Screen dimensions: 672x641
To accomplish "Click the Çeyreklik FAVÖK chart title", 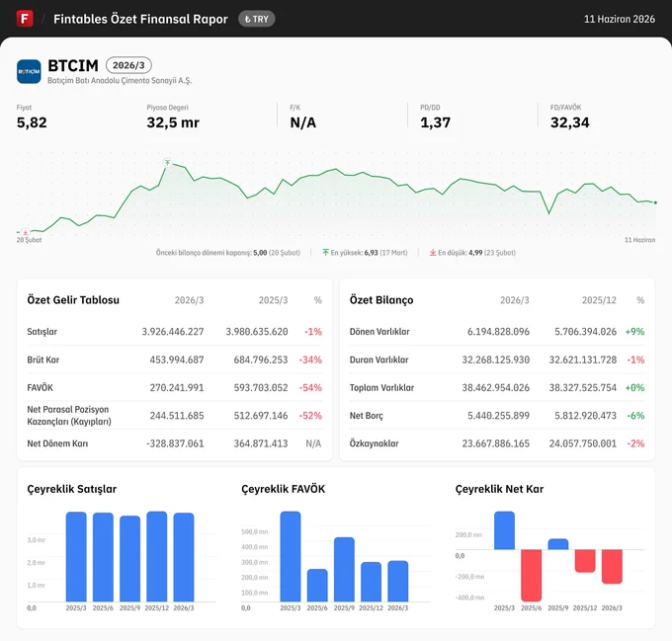I will coord(284,489).
